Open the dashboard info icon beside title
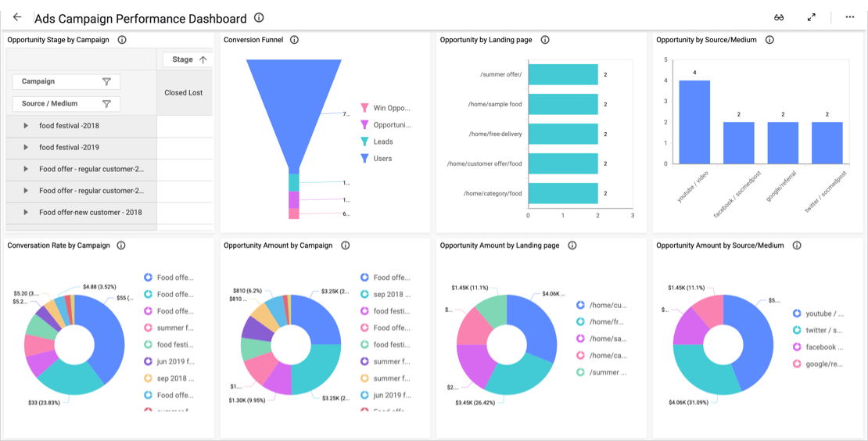The width and height of the screenshot is (868, 441). pos(259,18)
